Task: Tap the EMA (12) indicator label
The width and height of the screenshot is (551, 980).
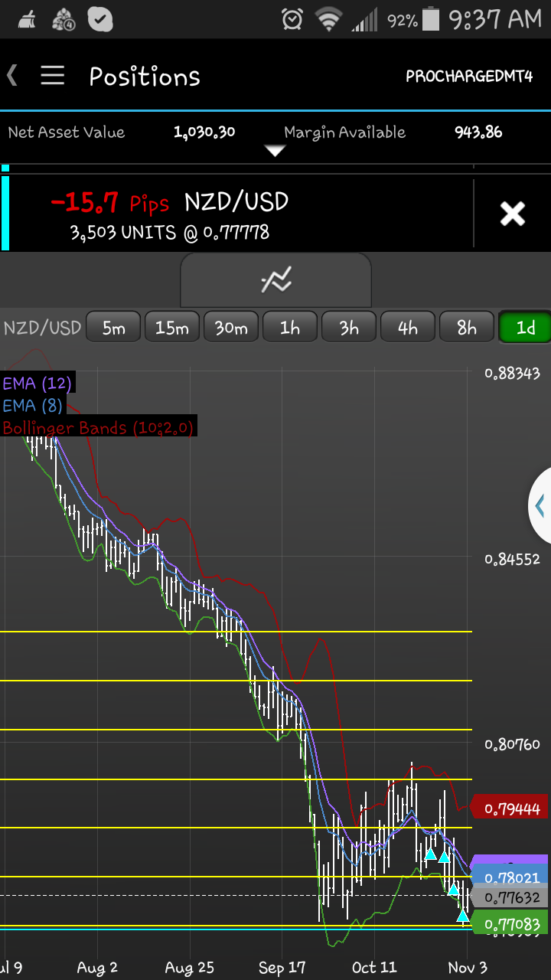Action: (37, 383)
